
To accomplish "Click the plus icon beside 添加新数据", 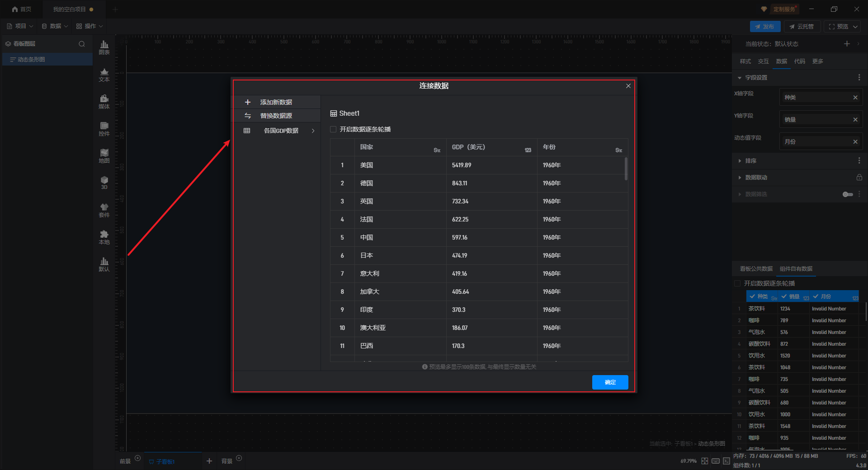I will point(247,102).
